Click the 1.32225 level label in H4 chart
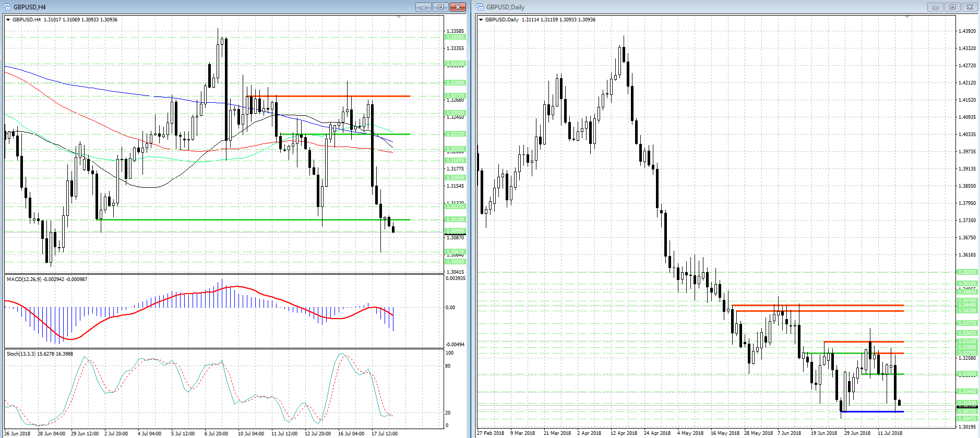Screen dimensions: 980x438 (455, 134)
